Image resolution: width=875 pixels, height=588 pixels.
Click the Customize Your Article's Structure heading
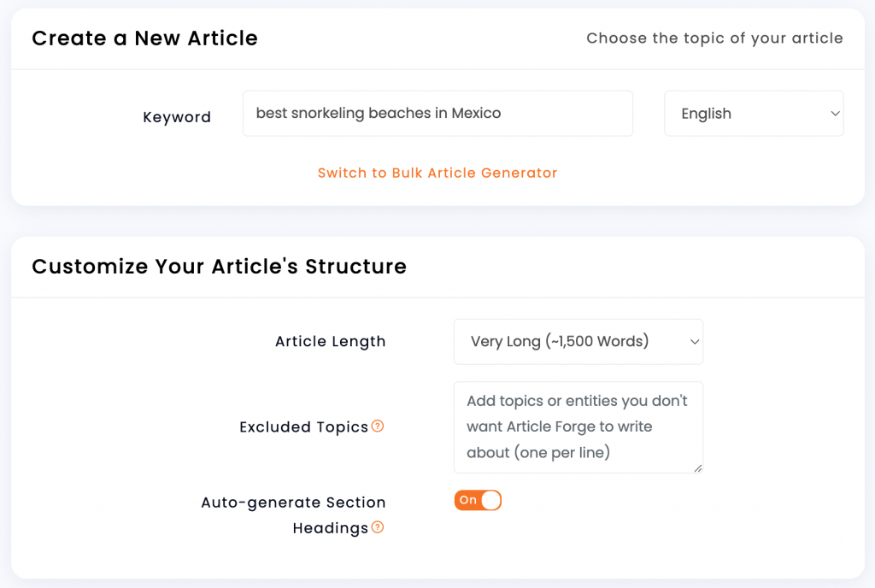click(219, 267)
